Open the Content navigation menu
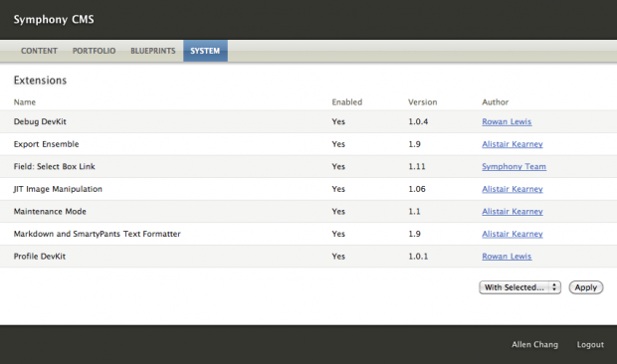 click(x=39, y=51)
